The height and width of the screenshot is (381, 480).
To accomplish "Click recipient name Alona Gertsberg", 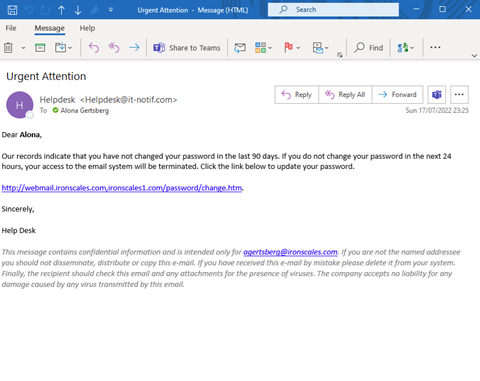I will tap(85, 110).
